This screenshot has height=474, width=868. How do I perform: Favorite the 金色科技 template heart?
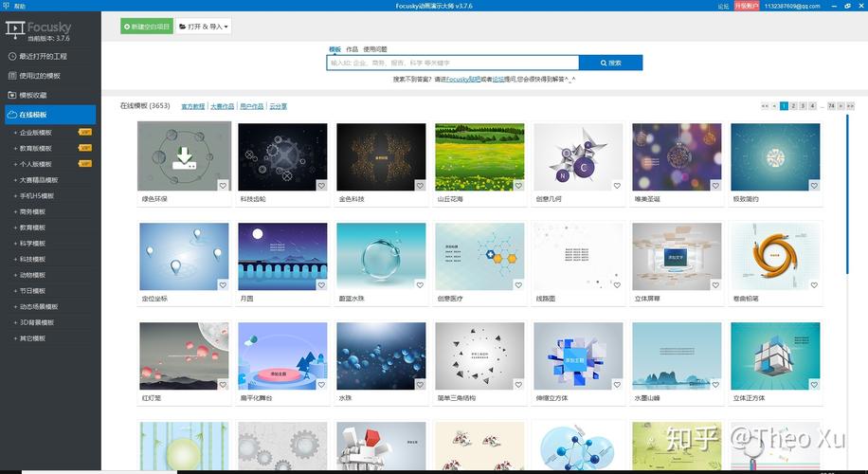(420, 186)
